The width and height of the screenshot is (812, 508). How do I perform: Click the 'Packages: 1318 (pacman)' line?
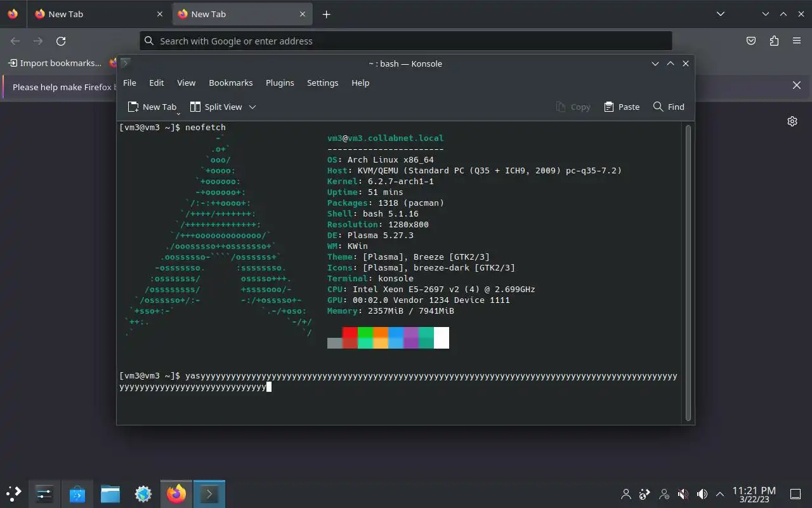(x=386, y=203)
